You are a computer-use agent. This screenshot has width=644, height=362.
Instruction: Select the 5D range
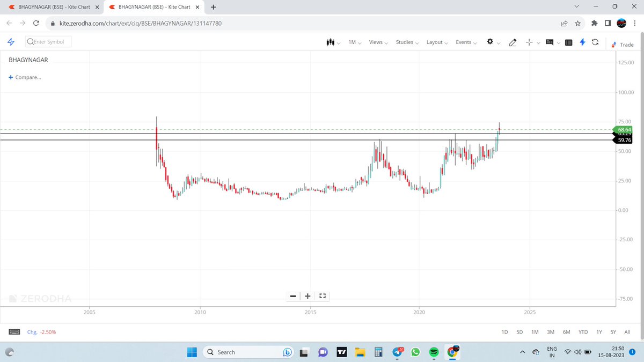[519, 332]
